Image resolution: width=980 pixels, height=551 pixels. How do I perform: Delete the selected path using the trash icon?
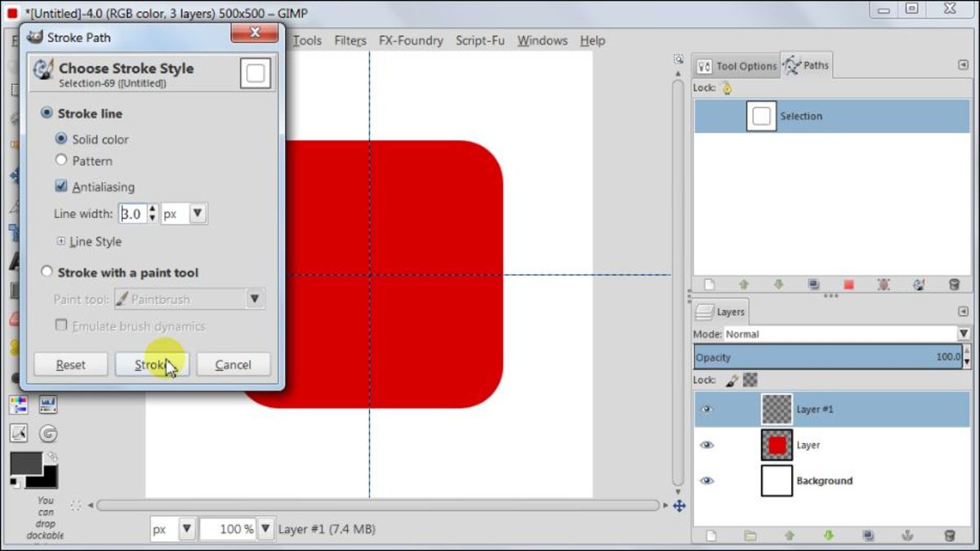(x=953, y=284)
